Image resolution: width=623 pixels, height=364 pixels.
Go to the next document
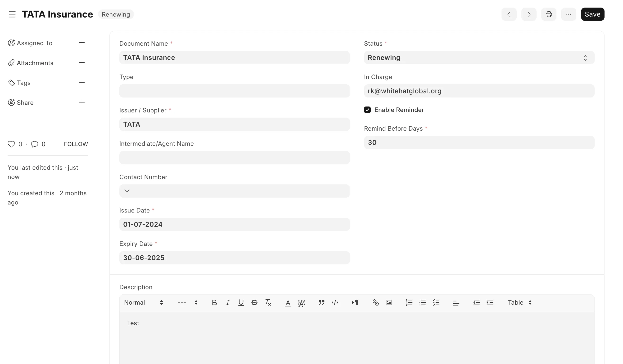529,14
